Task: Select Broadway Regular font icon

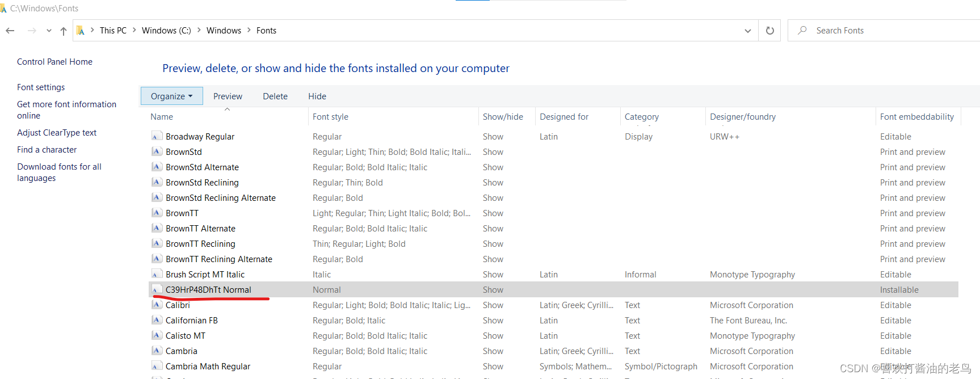Action: 157,136
